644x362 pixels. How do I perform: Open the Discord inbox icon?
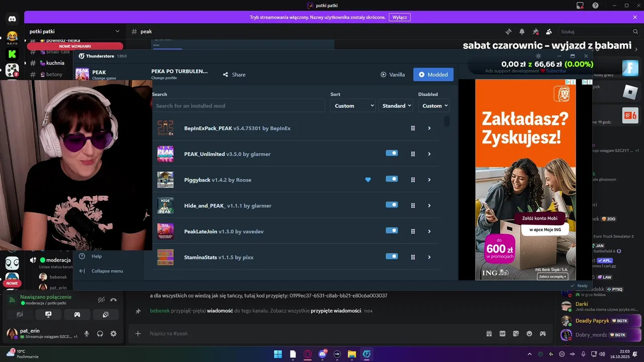580,6
